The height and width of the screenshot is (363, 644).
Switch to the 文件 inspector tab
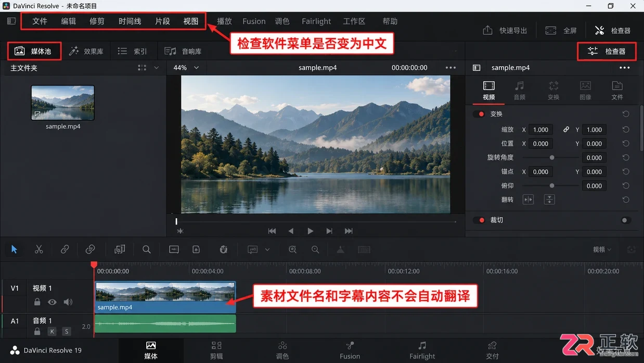617,90
